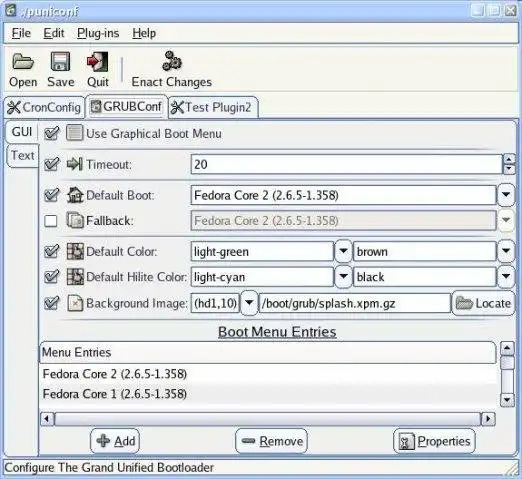Open the Edit menu

click(54, 33)
